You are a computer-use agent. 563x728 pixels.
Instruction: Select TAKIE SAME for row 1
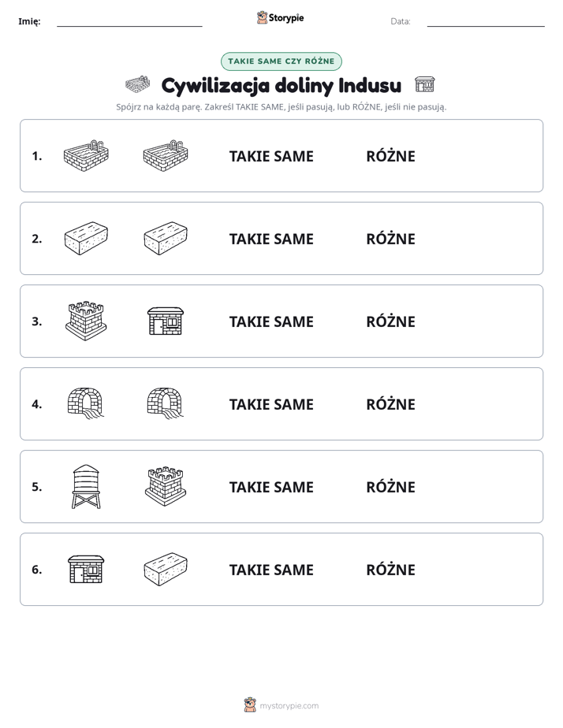(x=271, y=156)
